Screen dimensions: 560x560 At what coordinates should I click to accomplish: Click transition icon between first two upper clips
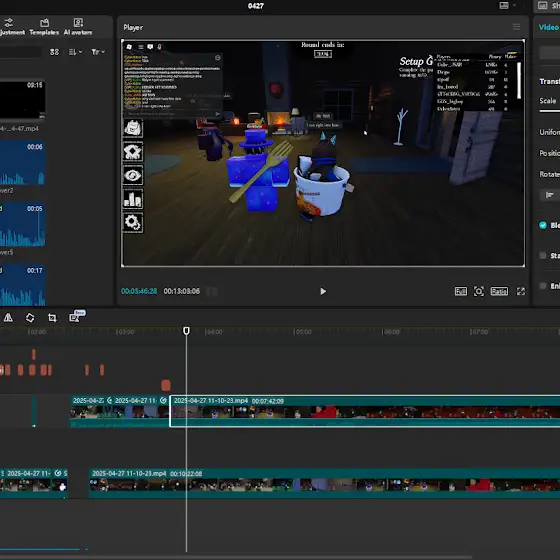point(109,401)
